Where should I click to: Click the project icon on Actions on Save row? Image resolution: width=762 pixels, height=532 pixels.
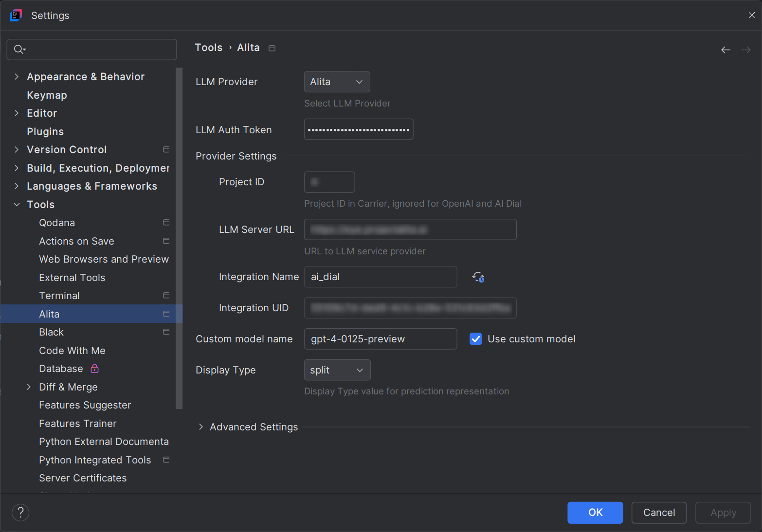pyautogui.click(x=166, y=241)
